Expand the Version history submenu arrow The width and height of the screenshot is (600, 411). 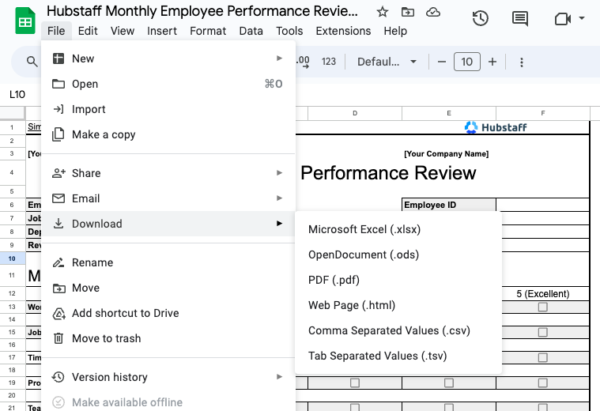(x=279, y=377)
